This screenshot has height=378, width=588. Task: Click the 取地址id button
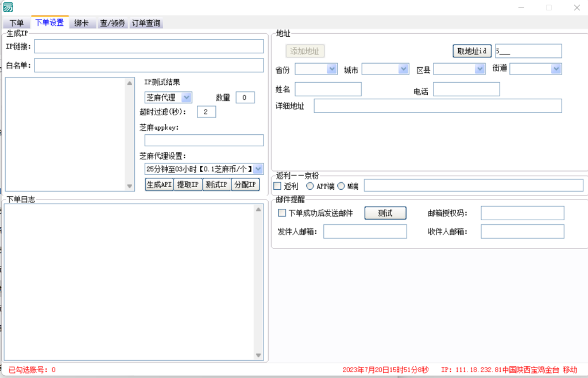pos(472,50)
